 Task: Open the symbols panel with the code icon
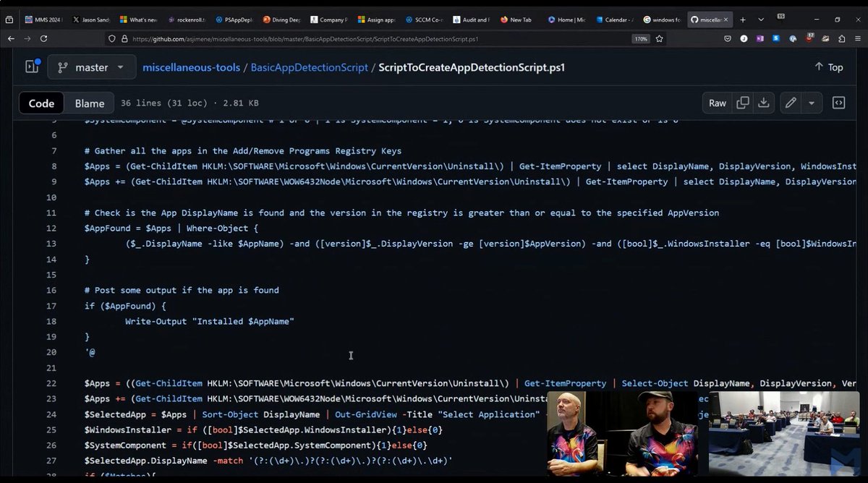[x=838, y=103]
